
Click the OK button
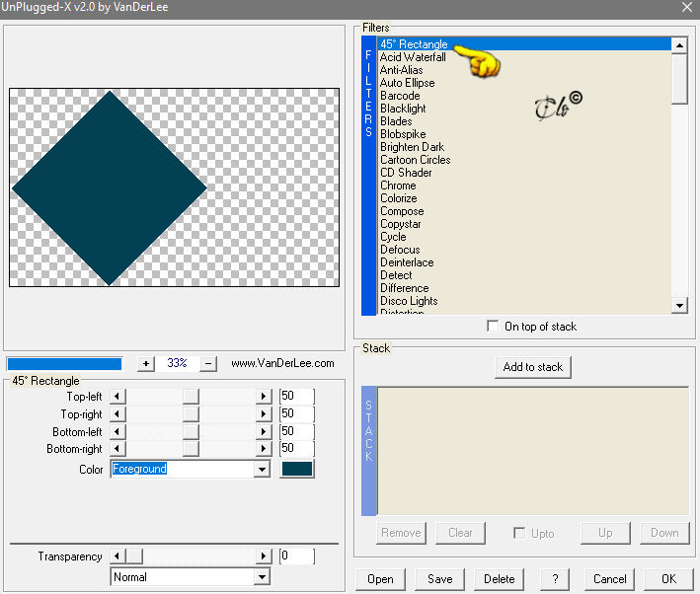click(668, 579)
